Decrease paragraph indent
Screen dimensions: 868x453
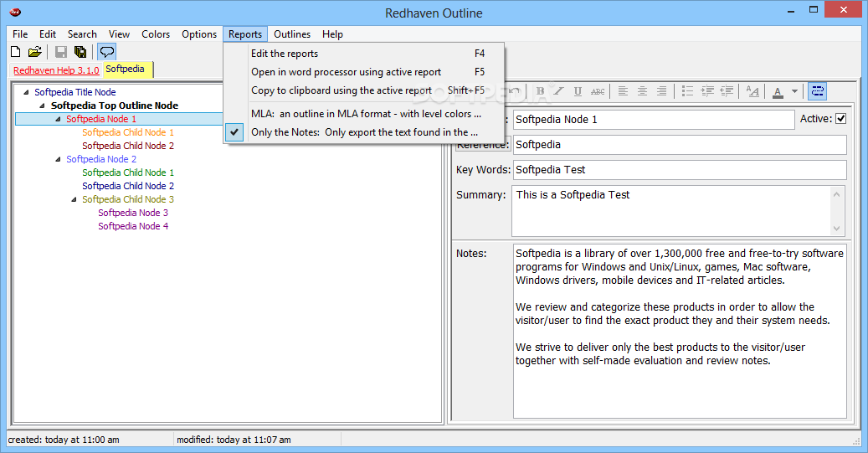pos(727,91)
